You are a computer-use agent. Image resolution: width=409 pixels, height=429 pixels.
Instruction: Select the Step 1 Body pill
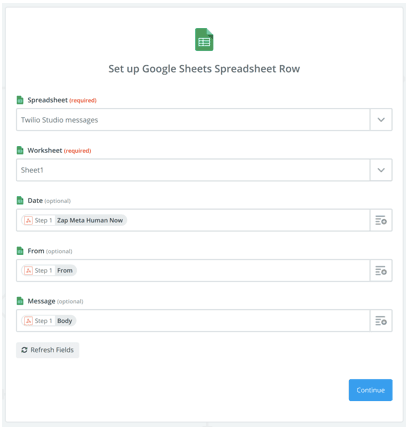coord(49,321)
